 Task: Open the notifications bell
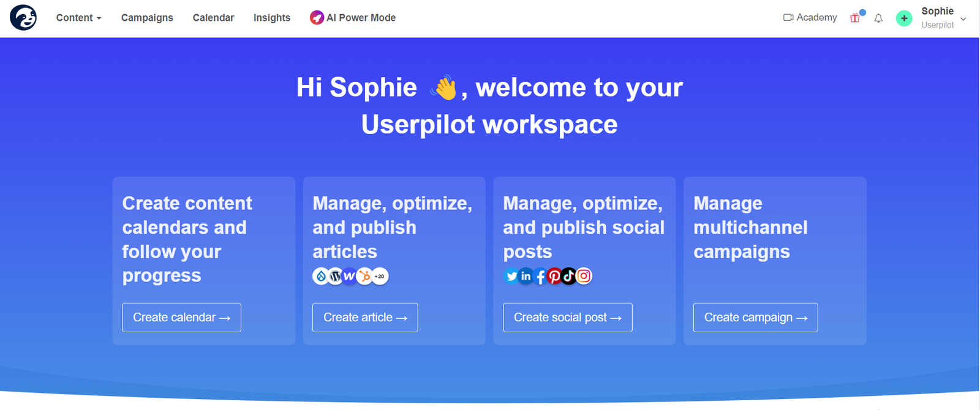coord(878,18)
